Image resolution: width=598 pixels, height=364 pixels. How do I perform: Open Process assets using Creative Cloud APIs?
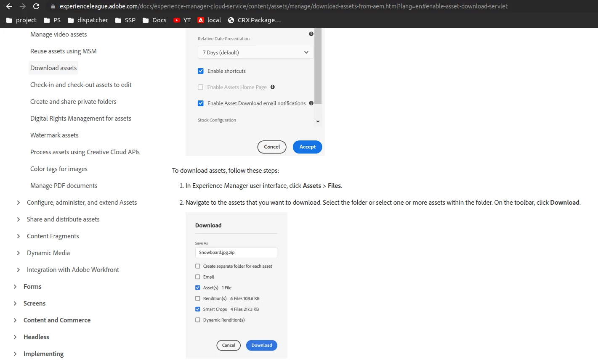point(85,152)
